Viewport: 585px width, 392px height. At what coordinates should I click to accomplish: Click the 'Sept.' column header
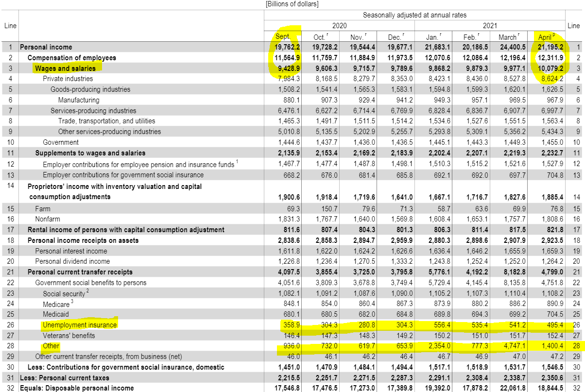(283, 37)
